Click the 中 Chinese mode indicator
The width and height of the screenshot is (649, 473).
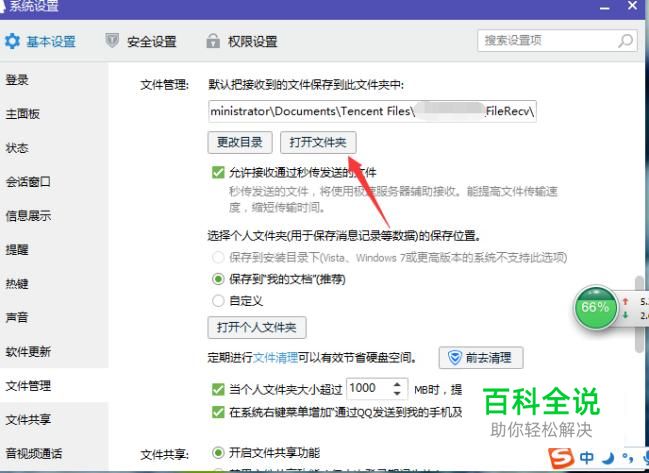pyautogui.click(x=587, y=458)
